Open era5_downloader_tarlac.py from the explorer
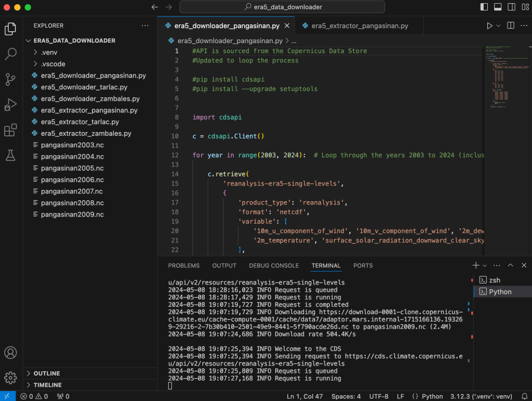Image resolution: width=532 pixels, height=401 pixels. point(84,87)
